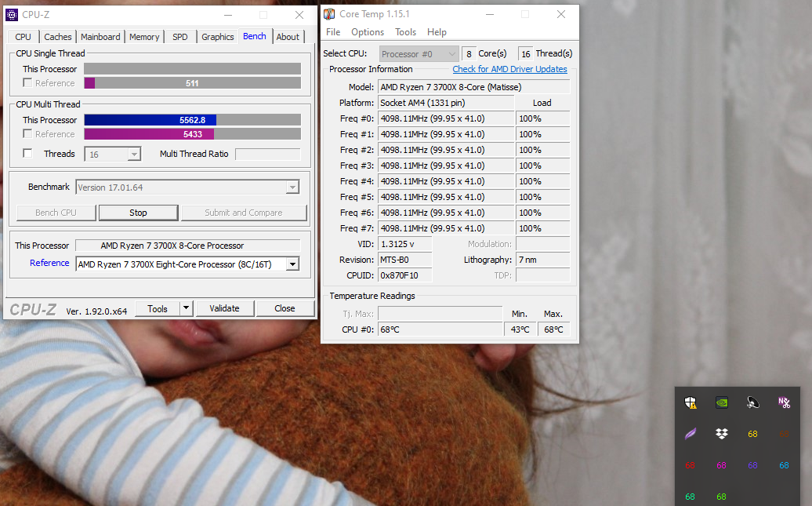Click the CPU #0 temperature reading 68°C
812x506 pixels.
point(440,329)
